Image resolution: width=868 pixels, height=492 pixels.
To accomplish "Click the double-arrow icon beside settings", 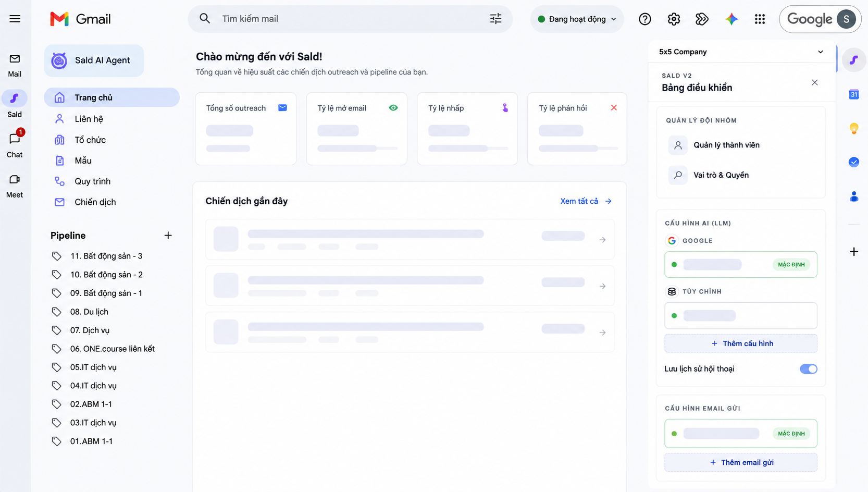I will click(x=702, y=19).
